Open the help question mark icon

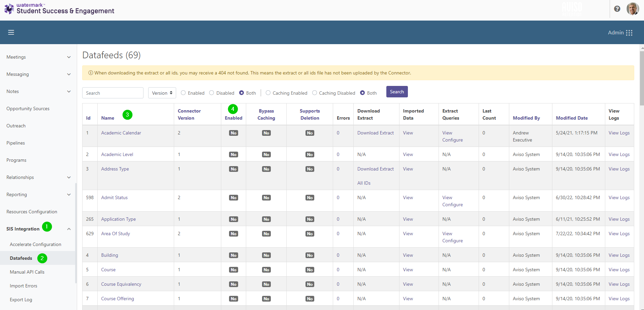617,9
